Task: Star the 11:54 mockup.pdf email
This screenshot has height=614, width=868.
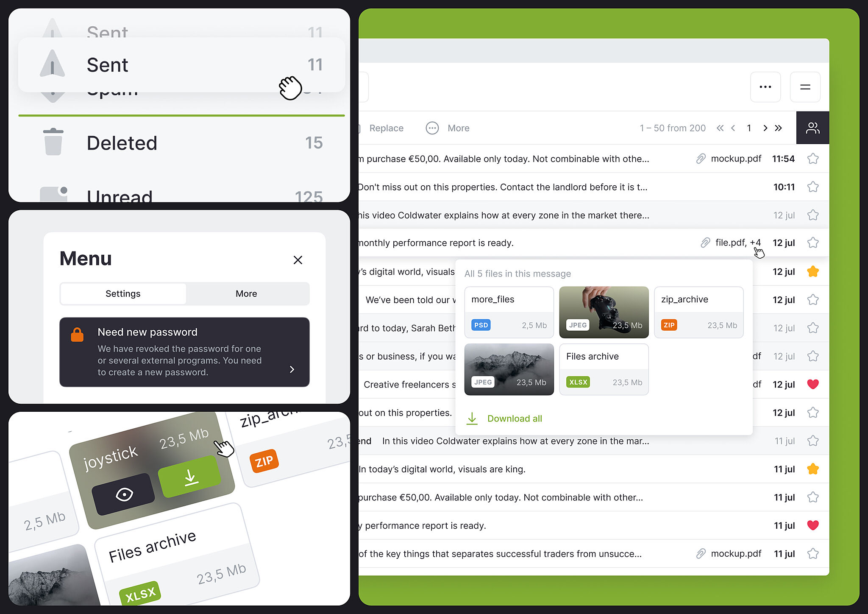Action: click(x=813, y=159)
